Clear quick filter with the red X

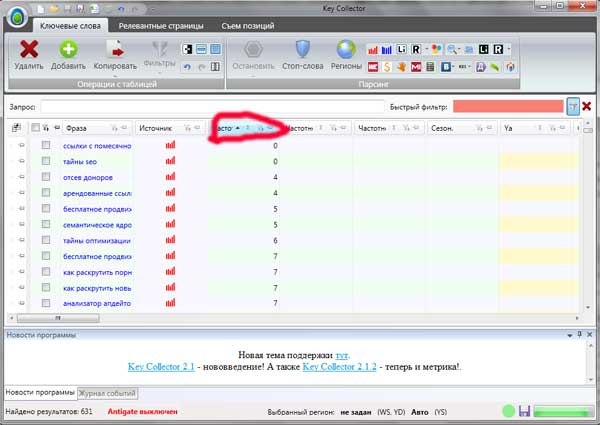pos(587,106)
